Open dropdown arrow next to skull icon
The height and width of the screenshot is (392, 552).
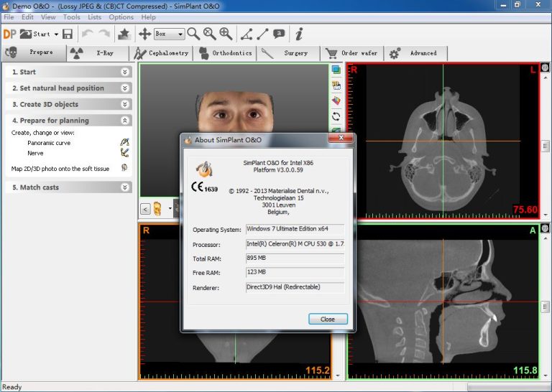coord(170,208)
